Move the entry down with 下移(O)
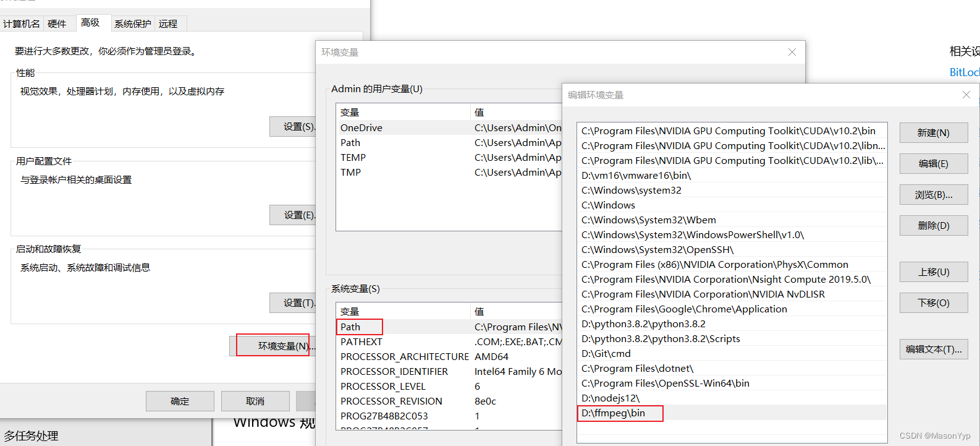 pos(934,302)
